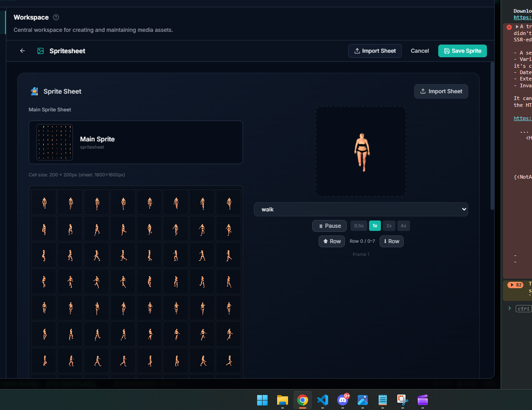Click the Sprite Sheet character emoji icon

[34, 91]
